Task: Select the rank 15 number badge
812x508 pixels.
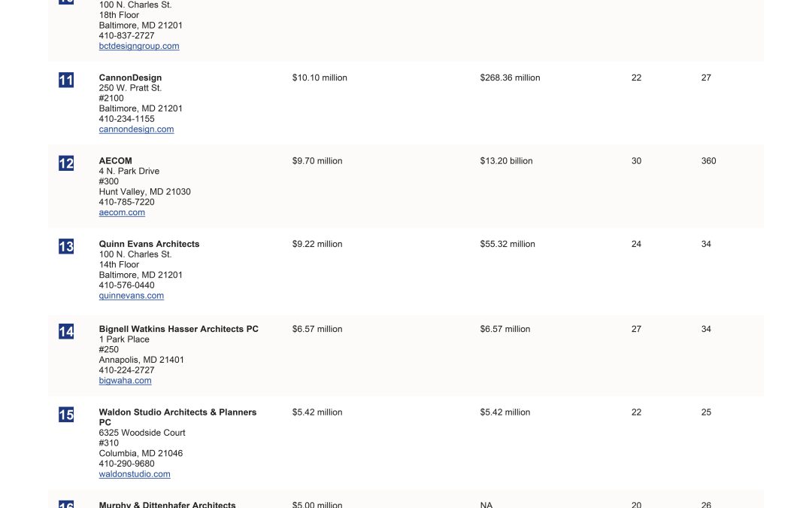Action: [x=66, y=415]
